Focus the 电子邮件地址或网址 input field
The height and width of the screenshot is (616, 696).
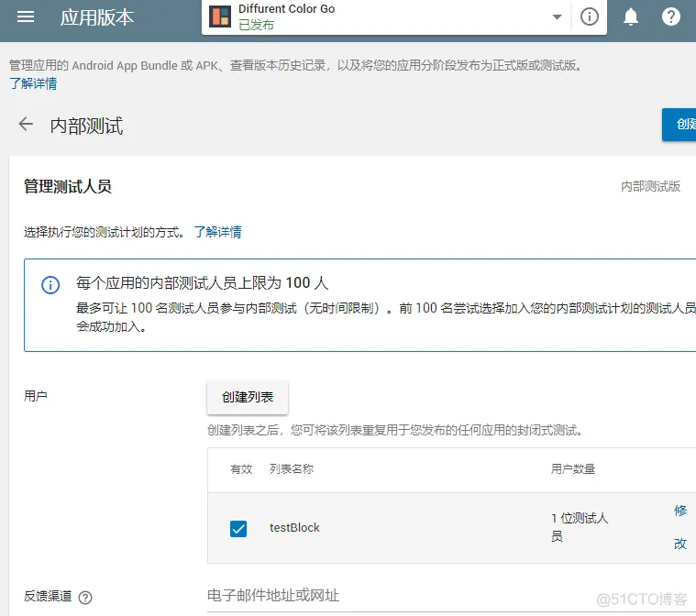tap(451, 596)
